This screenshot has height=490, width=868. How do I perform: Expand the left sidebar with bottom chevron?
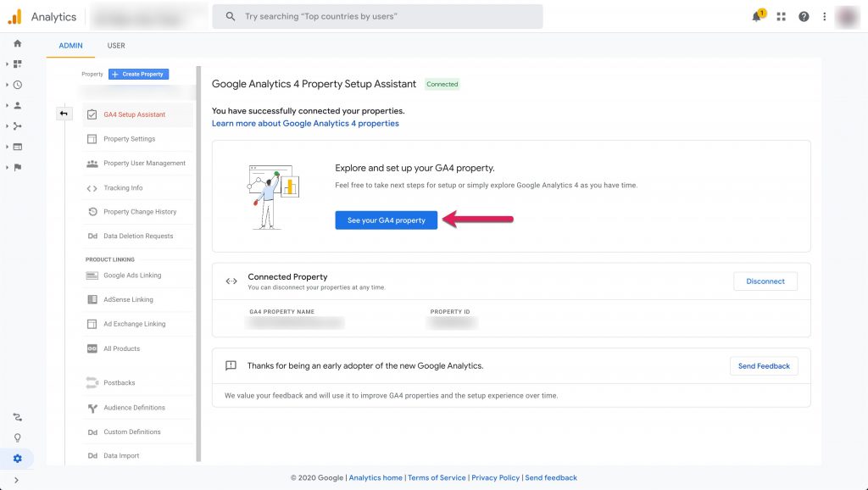pyautogui.click(x=16, y=480)
